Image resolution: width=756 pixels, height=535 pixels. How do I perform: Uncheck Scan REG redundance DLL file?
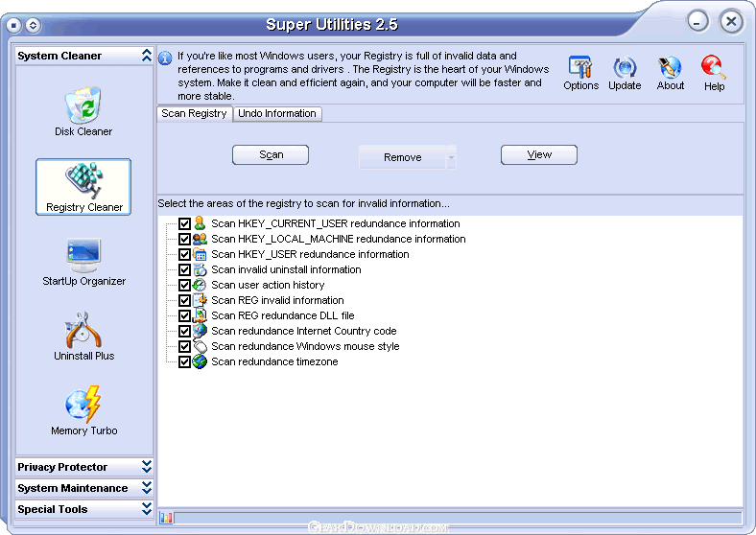click(184, 315)
